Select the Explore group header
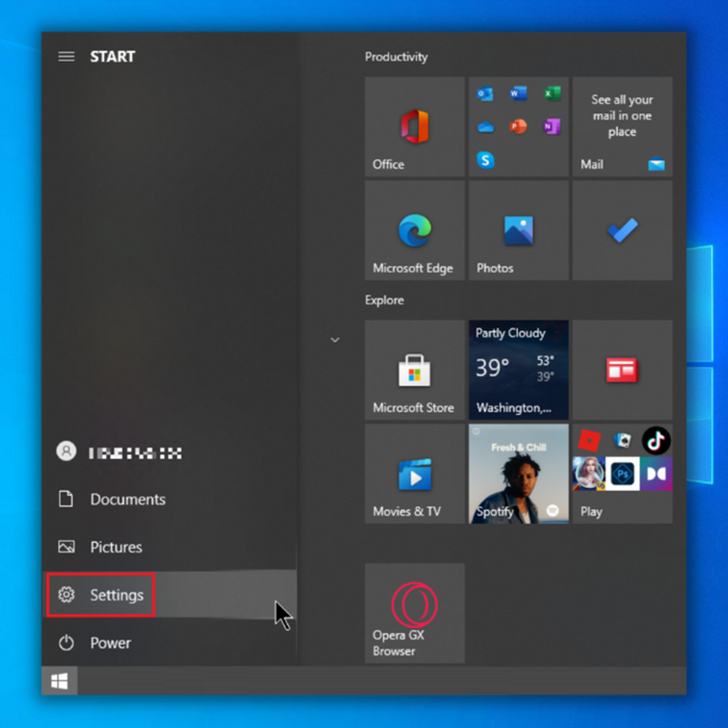 coord(385,300)
